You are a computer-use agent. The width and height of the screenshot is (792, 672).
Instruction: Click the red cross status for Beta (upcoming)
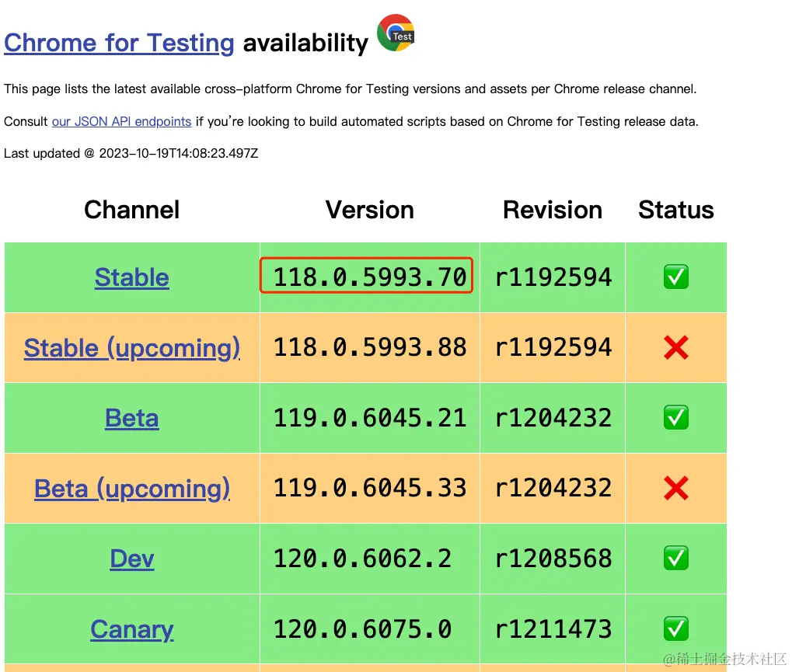(676, 488)
